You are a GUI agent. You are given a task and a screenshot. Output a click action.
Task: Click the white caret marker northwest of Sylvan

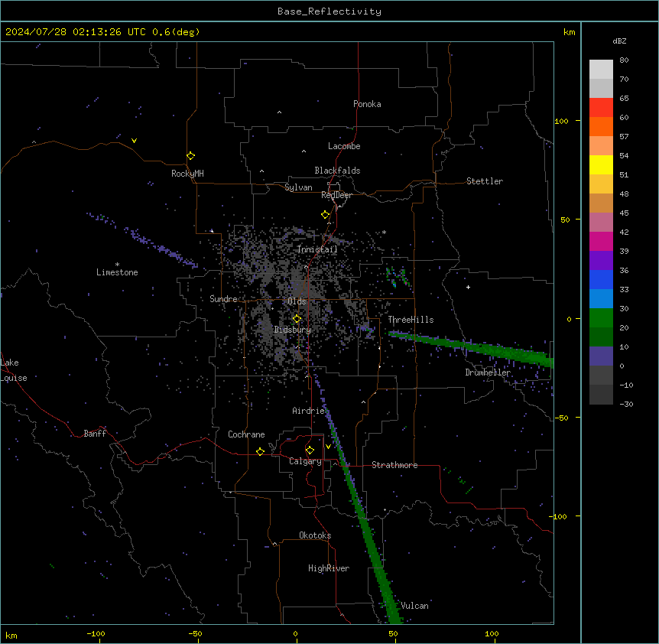tap(261, 171)
